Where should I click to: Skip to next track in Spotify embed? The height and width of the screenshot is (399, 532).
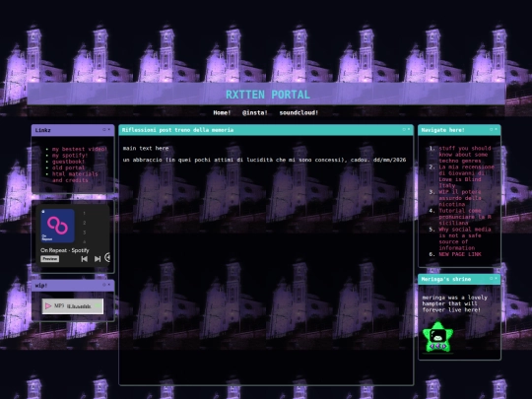pyautogui.click(x=98, y=259)
